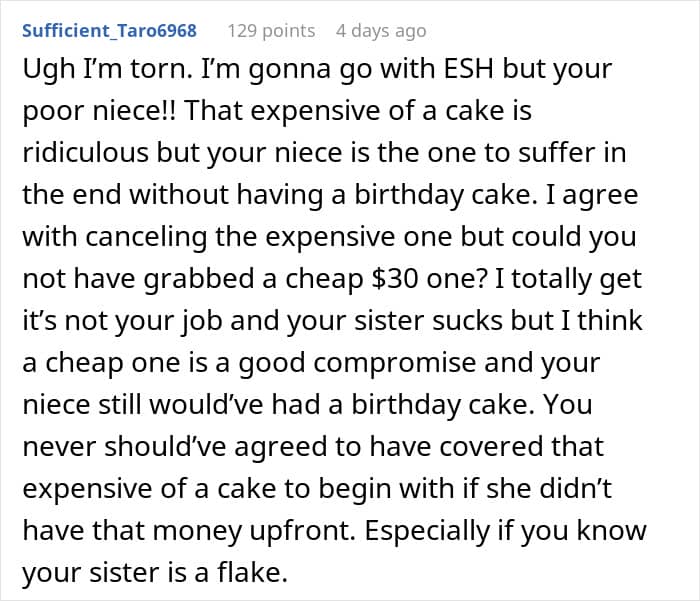This screenshot has width=700, height=601.
Task: Open the Sufficient_Taro6968 user profile
Action: pos(109,31)
